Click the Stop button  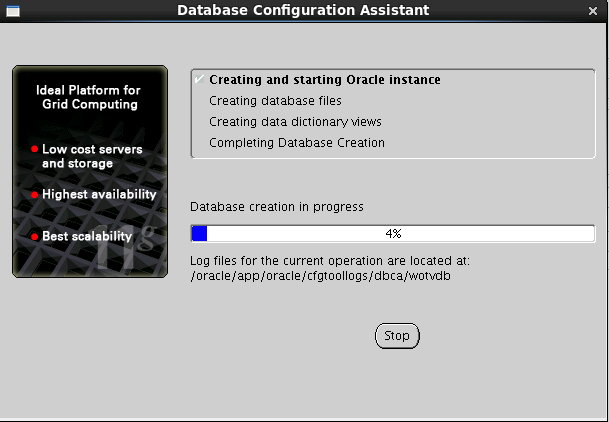click(397, 336)
